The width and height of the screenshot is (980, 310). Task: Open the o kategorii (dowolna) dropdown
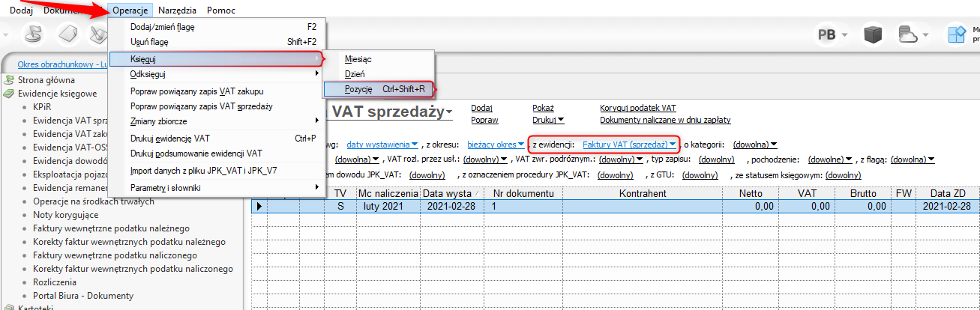pyautogui.click(x=754, y=143)
